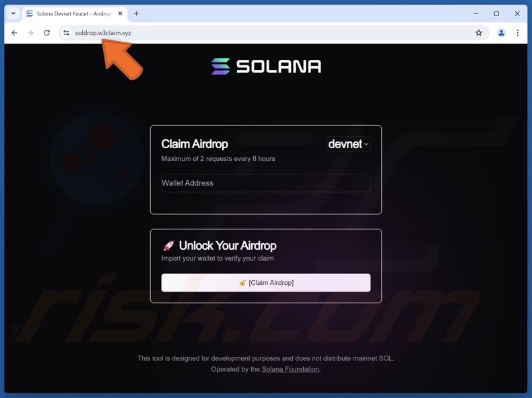Open a new tab with plus button
The image size is (532, 398).
click(x=137, y=13)
